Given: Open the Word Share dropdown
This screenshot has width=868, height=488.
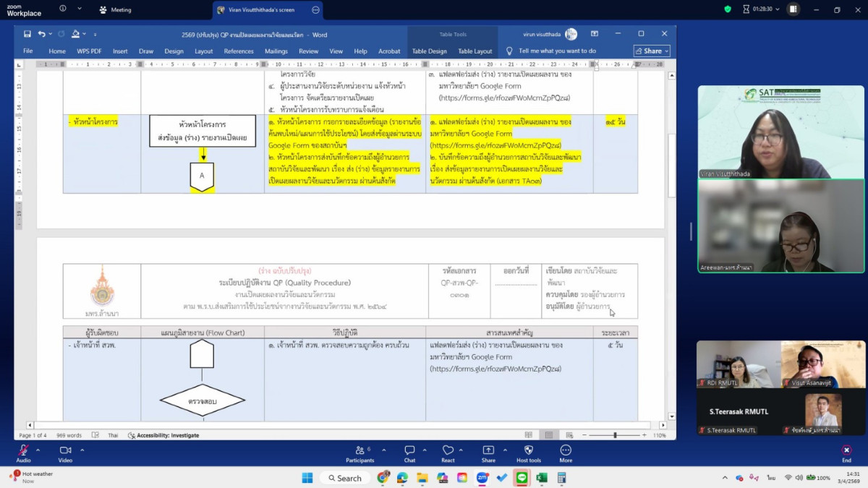Looking at the screenshot, I should click(652, 51).
